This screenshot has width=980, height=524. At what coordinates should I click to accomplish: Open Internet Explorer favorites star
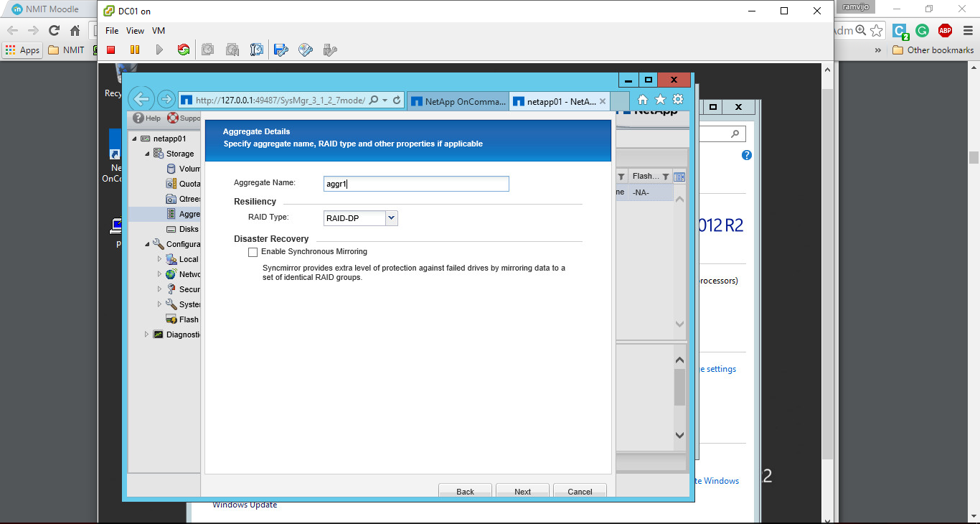pyautogui.click(x=660, y=100)
